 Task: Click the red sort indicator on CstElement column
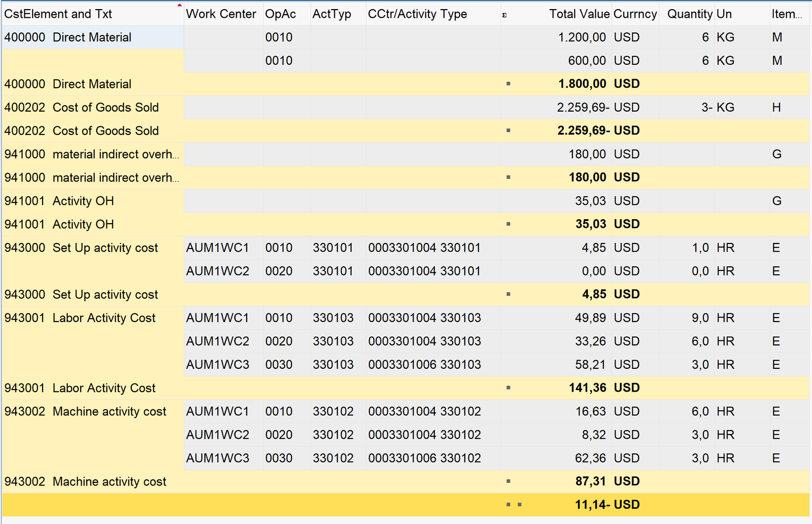point(180,5)
